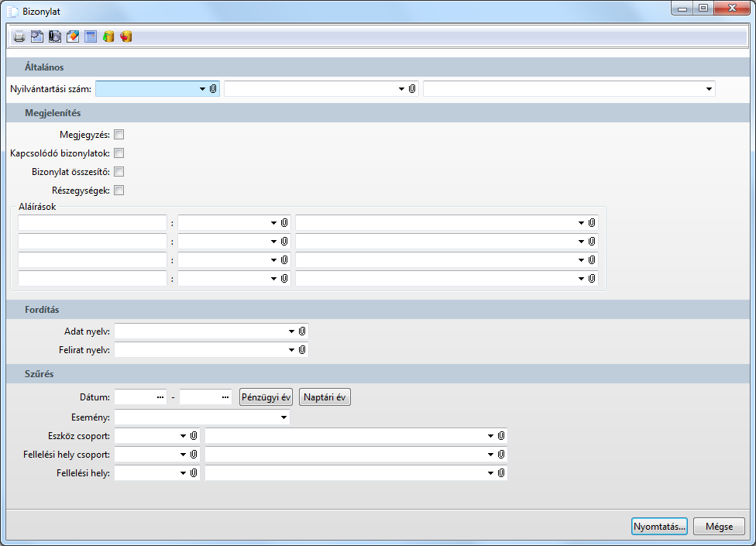Click paperclip of Felirat nyelv field
Screen dimensions: 756x546
pos(302,350)
